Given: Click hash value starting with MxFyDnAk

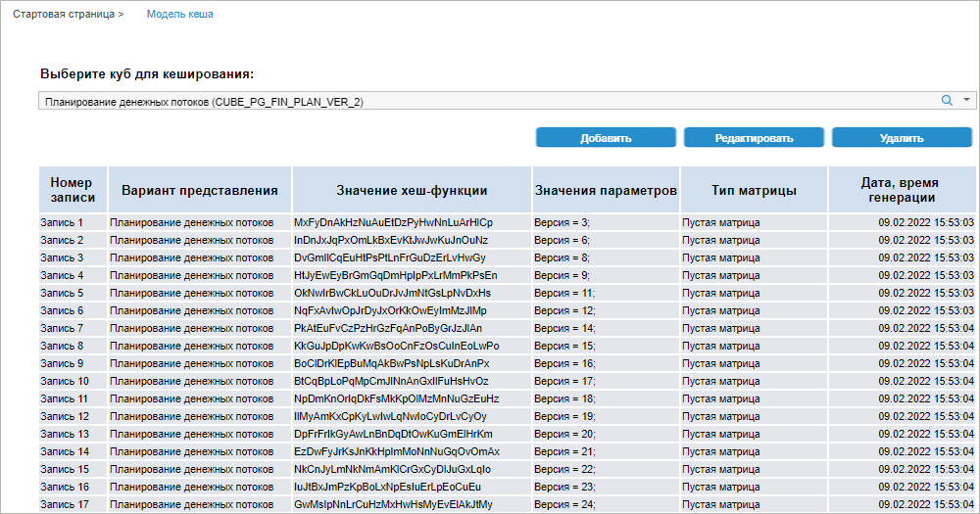Looking at the screenshot, I should pyautogui.click(x=393, y=222).
